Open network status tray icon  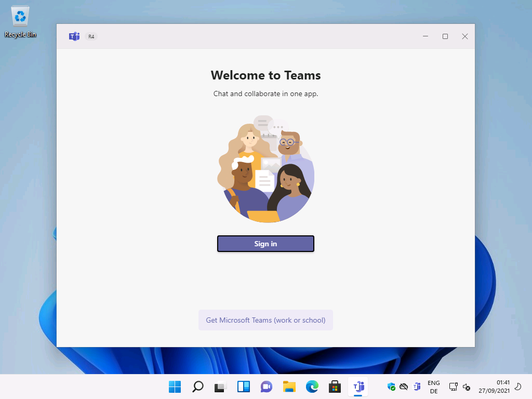tap(453, 387)
